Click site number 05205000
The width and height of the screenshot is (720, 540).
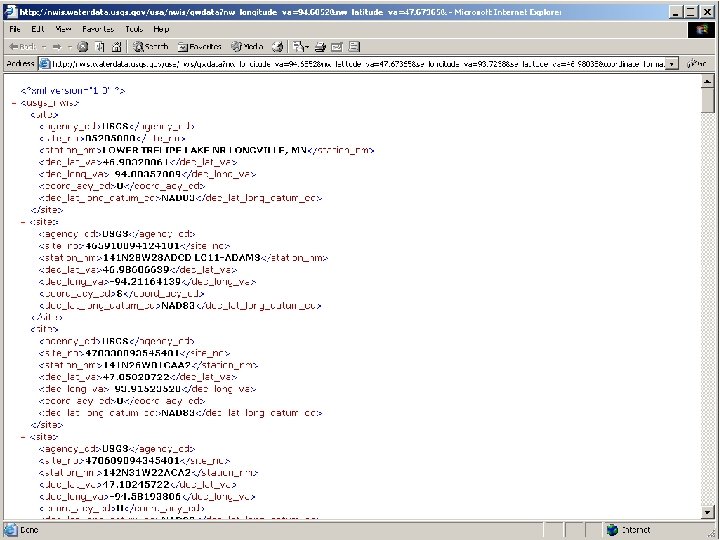point(111,138)
